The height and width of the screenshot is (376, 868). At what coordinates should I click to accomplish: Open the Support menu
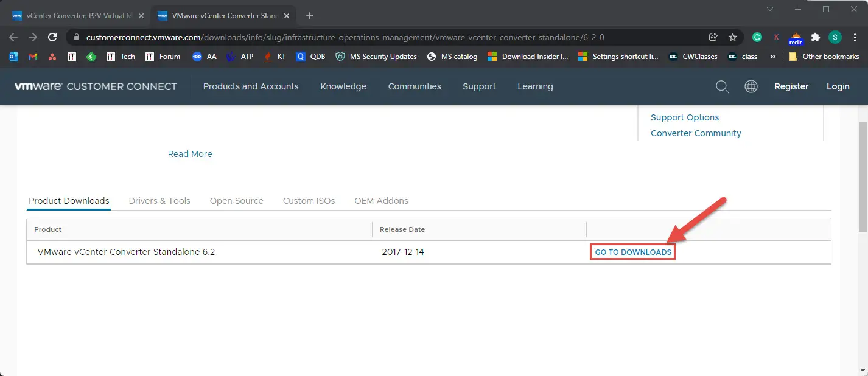pyautogui.click(x=479, y=86)
